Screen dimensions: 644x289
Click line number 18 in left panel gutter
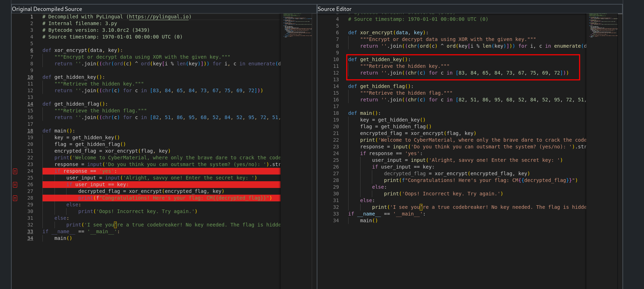point(30,131)
